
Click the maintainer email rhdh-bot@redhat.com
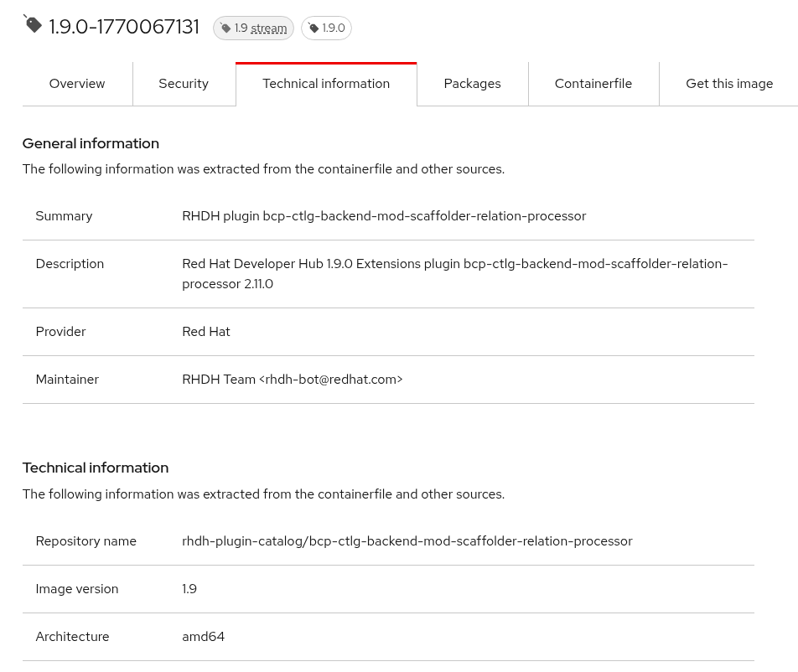330,380
